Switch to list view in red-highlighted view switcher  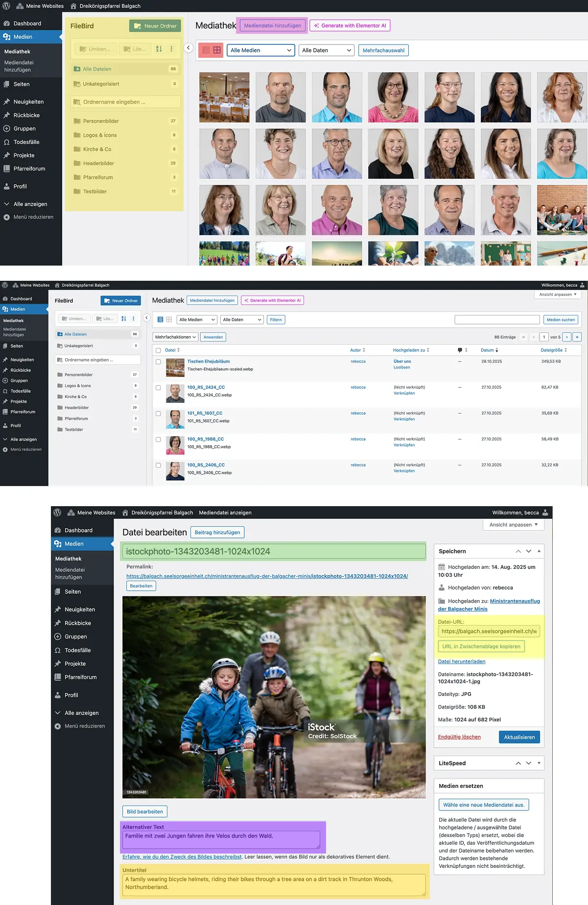pos(206,50)
